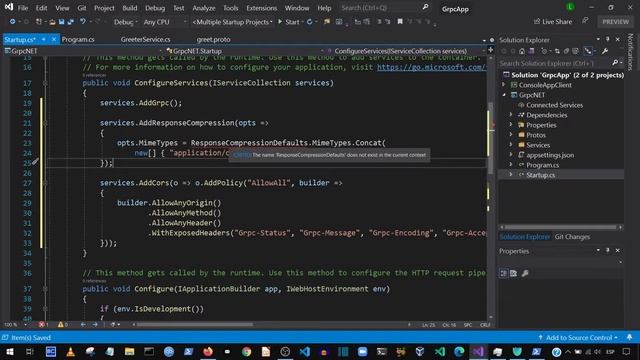Open Visual Studio Code from the taskbar
The height and width of the screenshot is (360, 640).
pos(304,351)
